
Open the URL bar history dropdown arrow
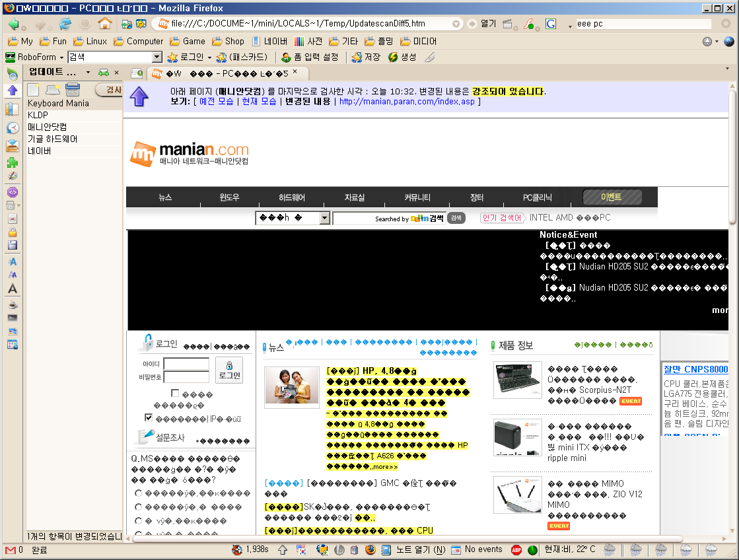click(456, 24)
